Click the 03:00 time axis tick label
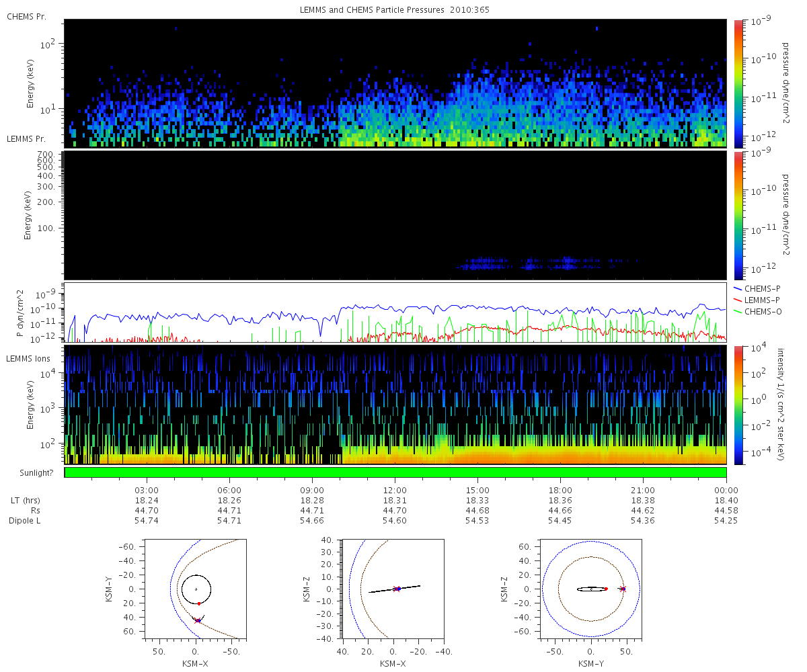The width and height of the screenshot is (807, 672). [147, 490]
